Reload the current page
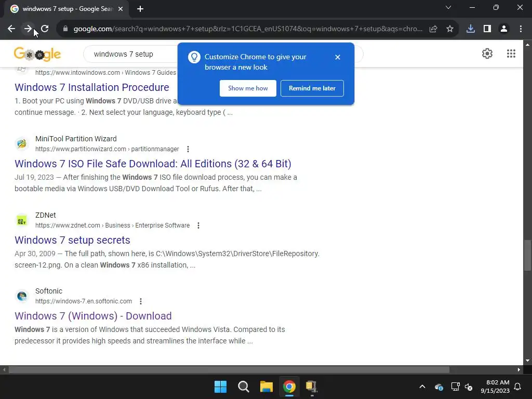Image resolution: width=532 pixels, height=399 pixels. coord(45,29)
